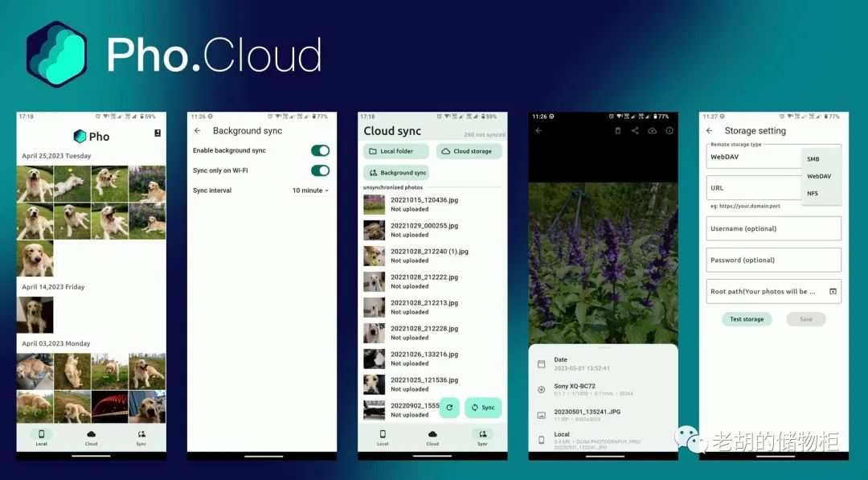Click the 20230501_135241.JPG filename row
Viewport: 868px width, 480px height.
[x=603, y=415]
